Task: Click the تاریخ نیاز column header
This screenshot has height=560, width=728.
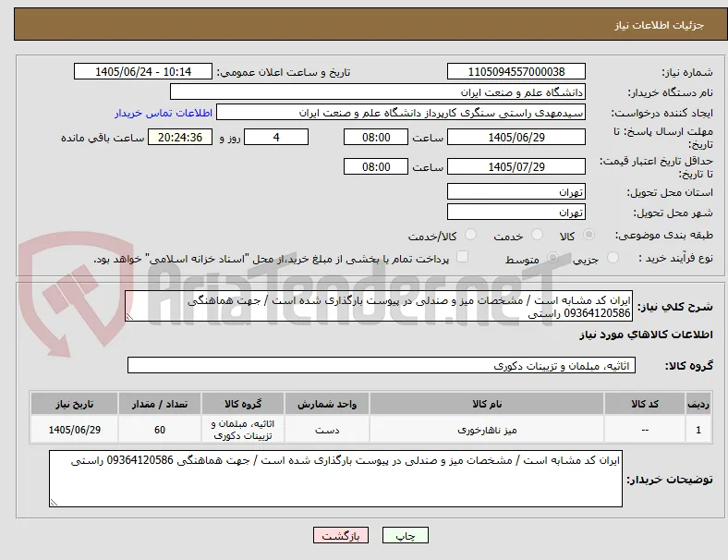Action: (74, 404)
